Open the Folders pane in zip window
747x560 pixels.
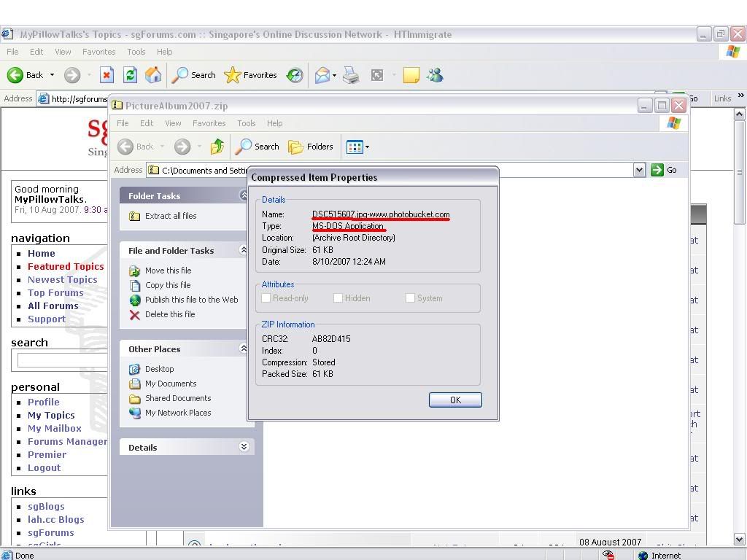point(311,147)
